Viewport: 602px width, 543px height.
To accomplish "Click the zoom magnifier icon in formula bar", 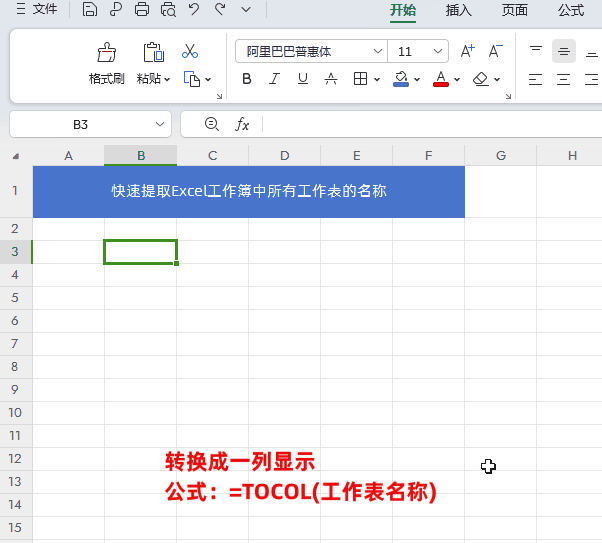I will click(x=212, y=124).
